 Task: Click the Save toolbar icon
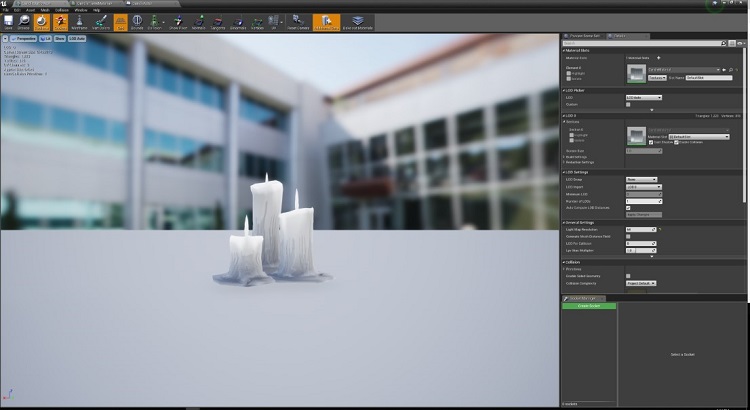tap(9, 21)
